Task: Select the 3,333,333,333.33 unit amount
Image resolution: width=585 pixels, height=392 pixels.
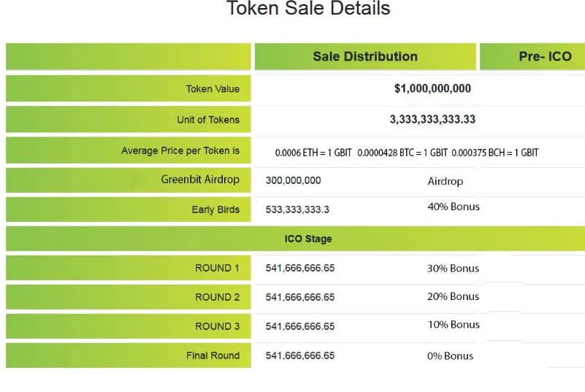Action: (x=432, y=120)
